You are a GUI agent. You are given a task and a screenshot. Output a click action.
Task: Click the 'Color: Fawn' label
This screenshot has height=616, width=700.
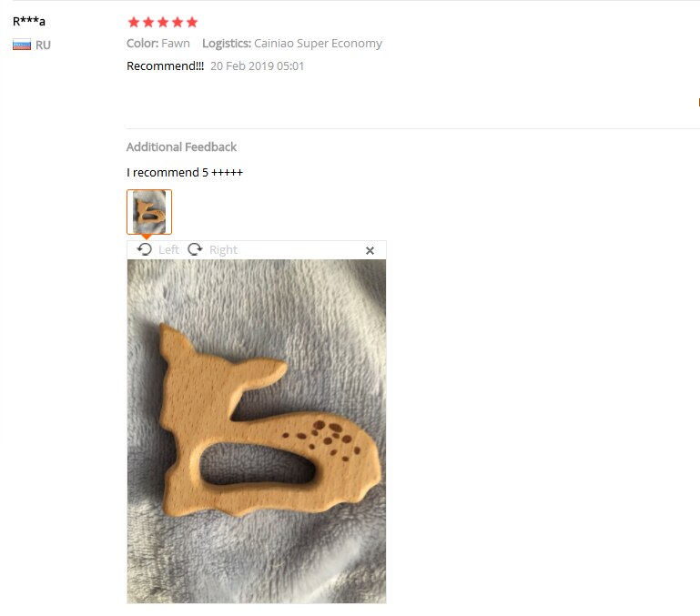click(158, 44)
